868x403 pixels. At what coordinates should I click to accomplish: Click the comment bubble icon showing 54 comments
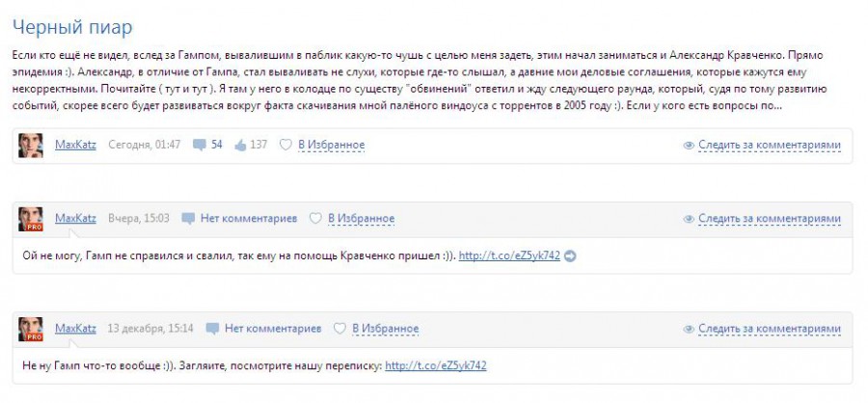tap(200, 145)
